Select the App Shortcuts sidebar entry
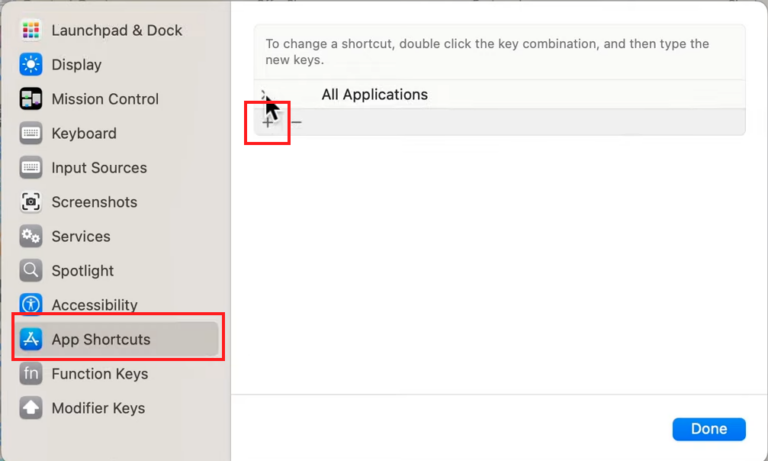768x461 pixels. pyautogui.click(x=101, y=339)
